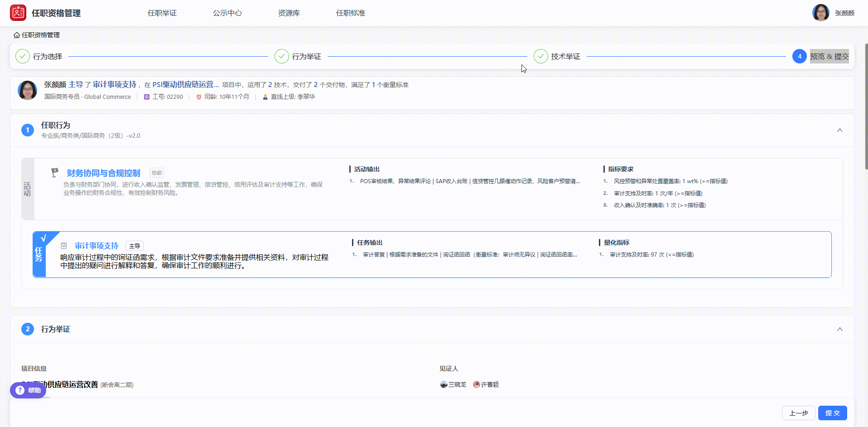Click the home breadcrumb icon

click(x=17, y=35)
